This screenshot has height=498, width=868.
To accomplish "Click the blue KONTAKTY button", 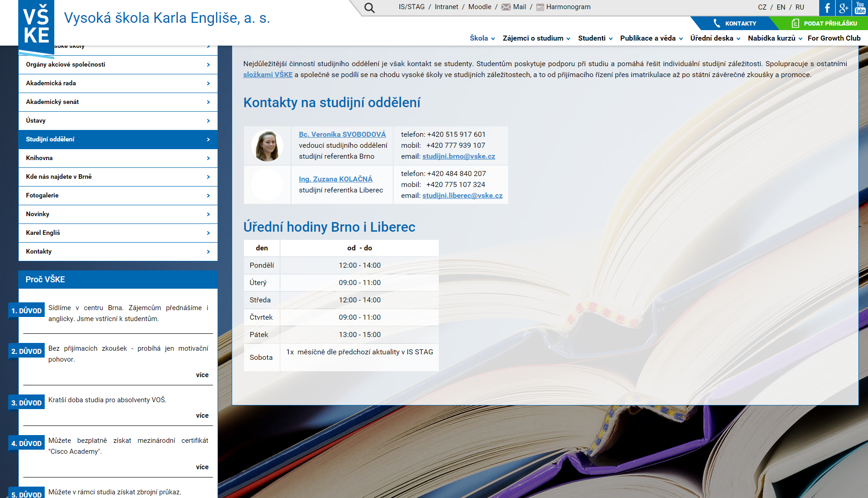I will pos(734,23).
